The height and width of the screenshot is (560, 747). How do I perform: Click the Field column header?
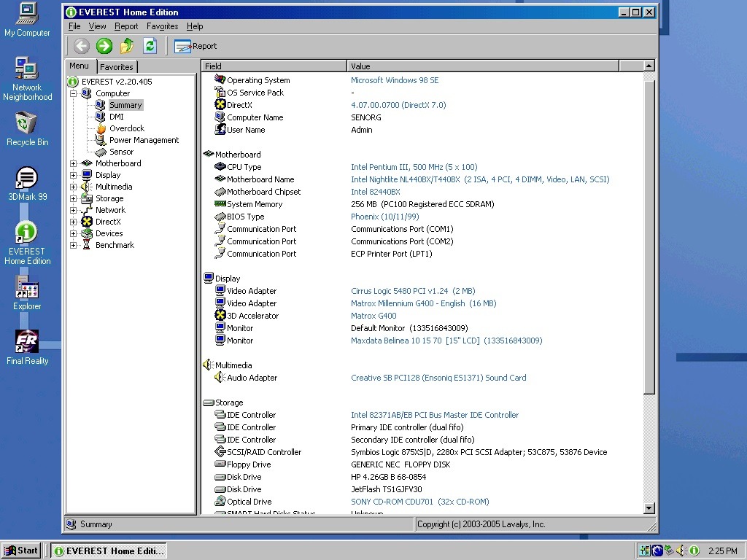(x=274, y=66)
